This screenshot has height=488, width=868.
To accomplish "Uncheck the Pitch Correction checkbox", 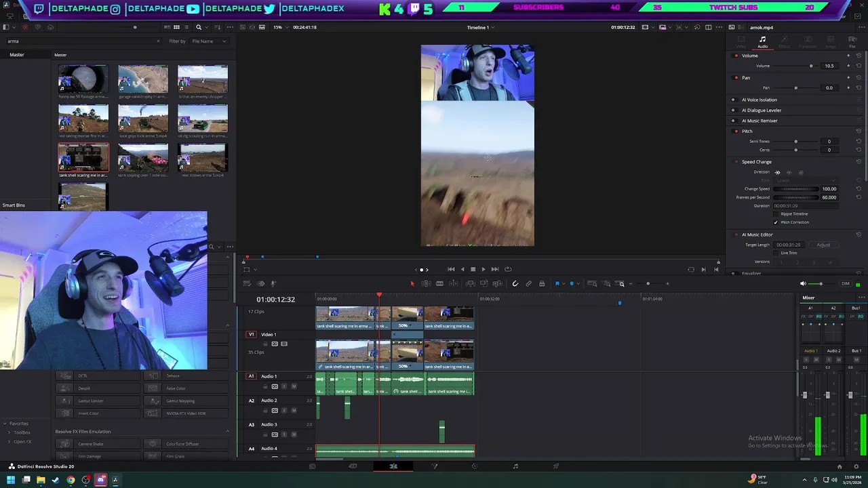I will tap(776, 222).
